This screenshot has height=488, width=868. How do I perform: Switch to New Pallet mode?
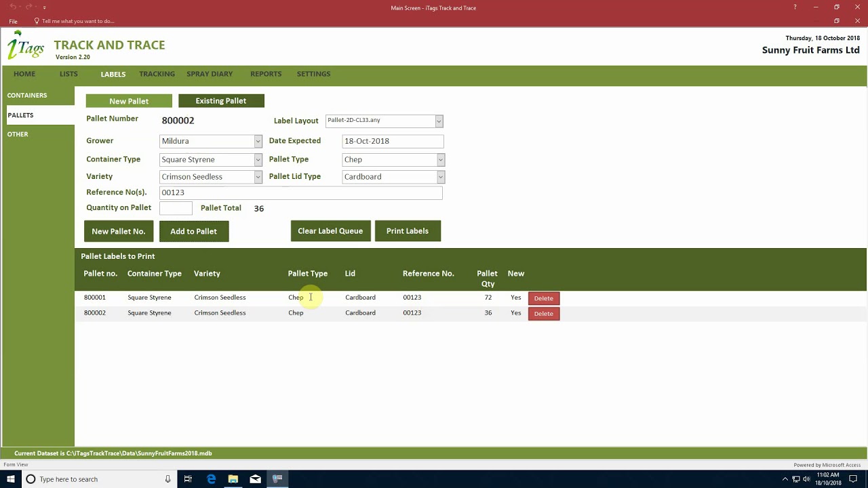pos(129,101)
